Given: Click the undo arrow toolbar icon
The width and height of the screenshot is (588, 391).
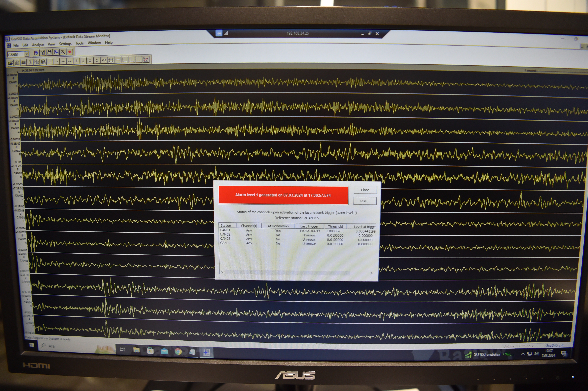Looking at the screenshot, I should click(104, 60).
